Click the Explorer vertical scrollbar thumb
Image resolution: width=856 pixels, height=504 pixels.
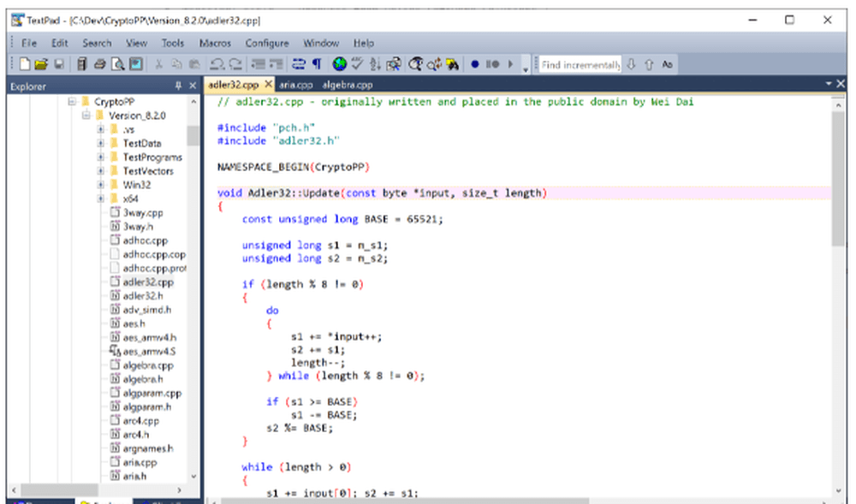point(193,135)
